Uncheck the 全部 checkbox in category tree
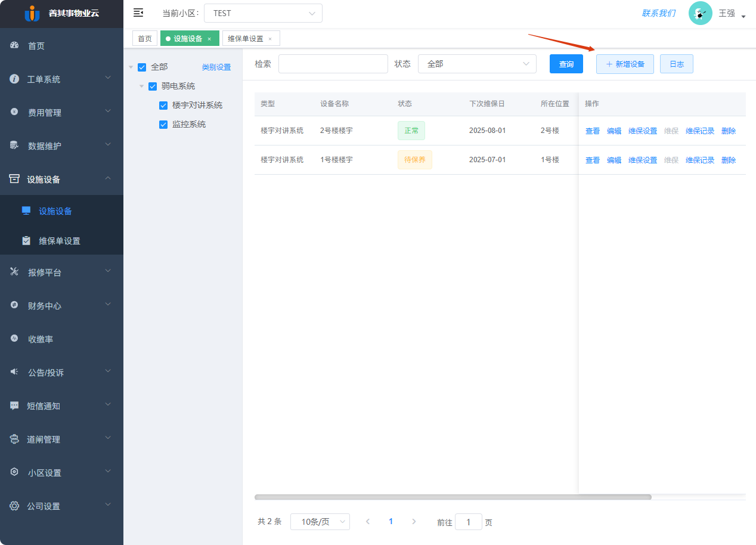Viewport: 756px width, 545px height. click(142, 67)
